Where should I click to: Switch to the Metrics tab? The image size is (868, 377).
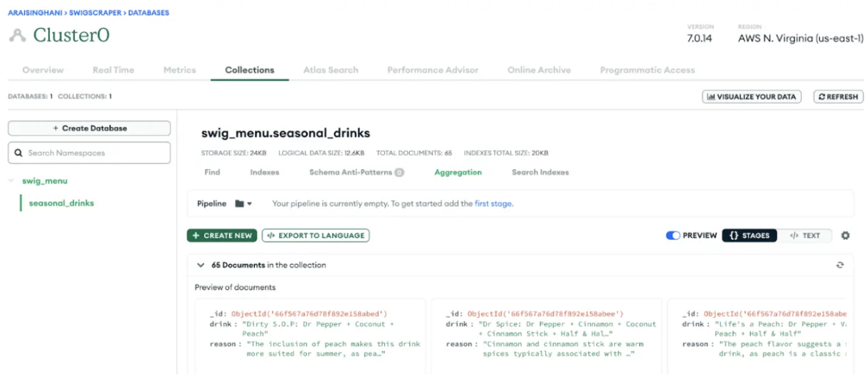[x=179, y=70]
